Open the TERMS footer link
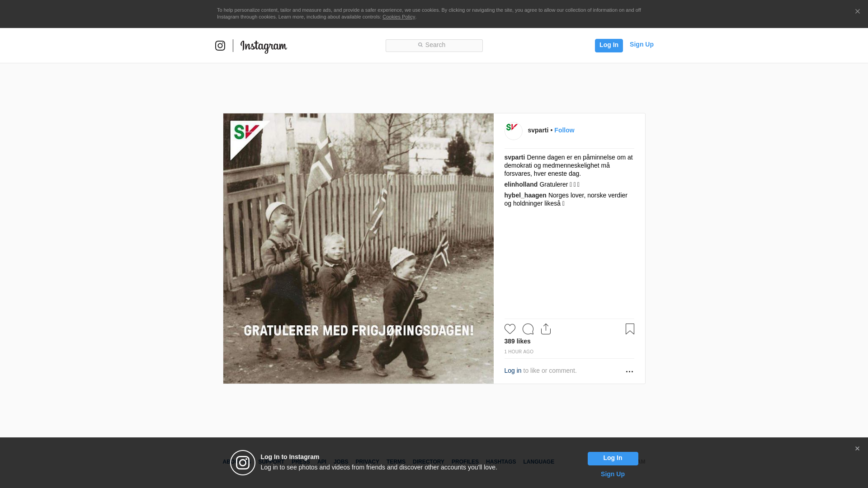This screenshot has width=868, height=488. click(x=396, y=462)
